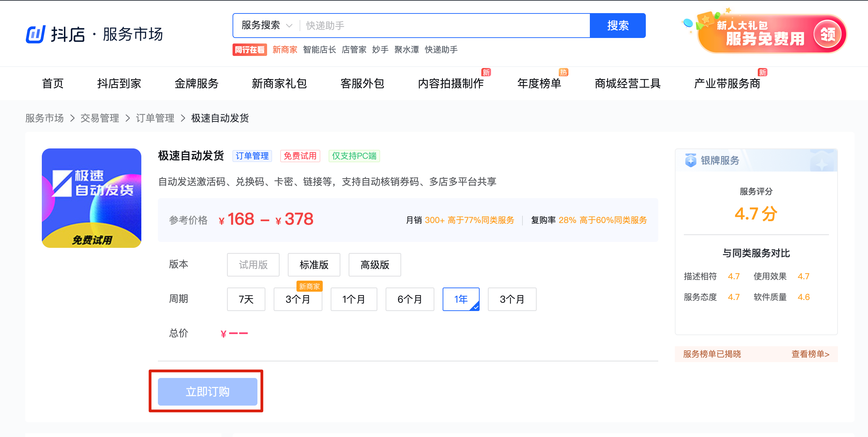Image resolution: width=868 pixels, height=437 pixels.
Task: Click the 免费试用 tag beside title
Action: point(300,156)
